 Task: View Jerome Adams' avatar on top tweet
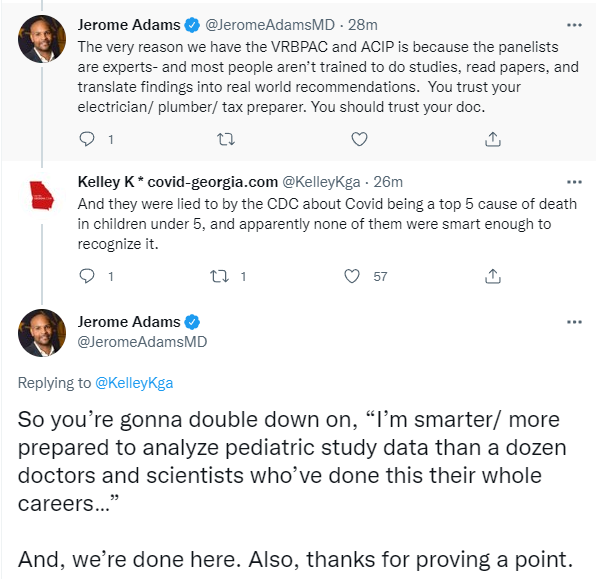point(42,39)
